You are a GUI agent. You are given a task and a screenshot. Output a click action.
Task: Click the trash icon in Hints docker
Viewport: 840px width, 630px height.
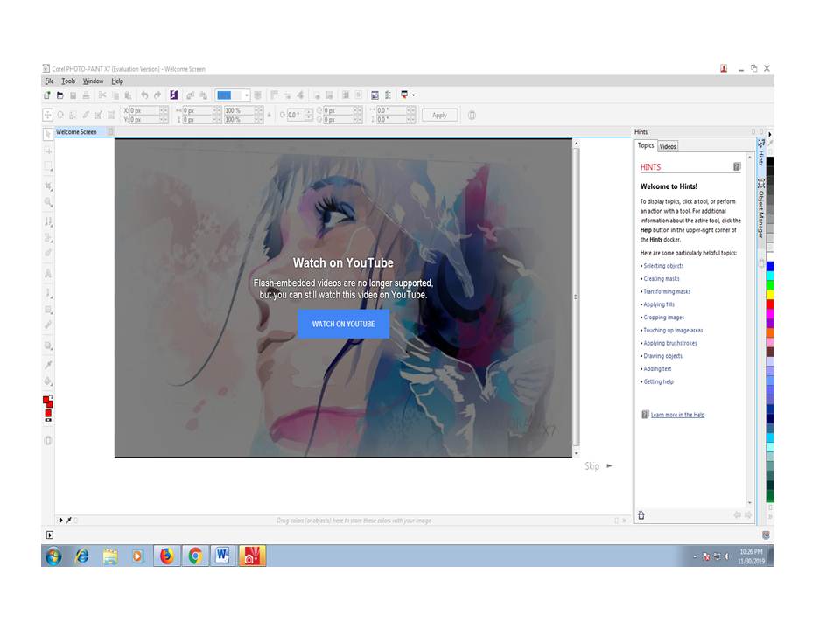coord(641,515)
